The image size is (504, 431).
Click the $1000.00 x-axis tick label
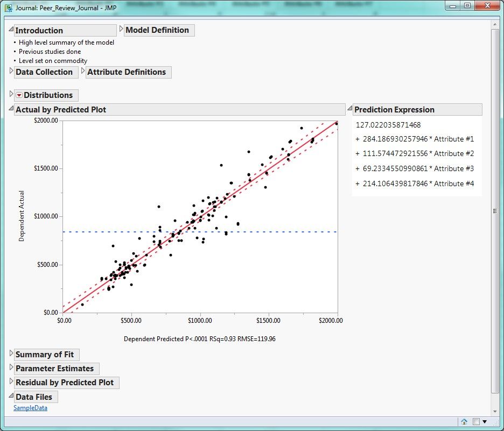coord(200,321)
